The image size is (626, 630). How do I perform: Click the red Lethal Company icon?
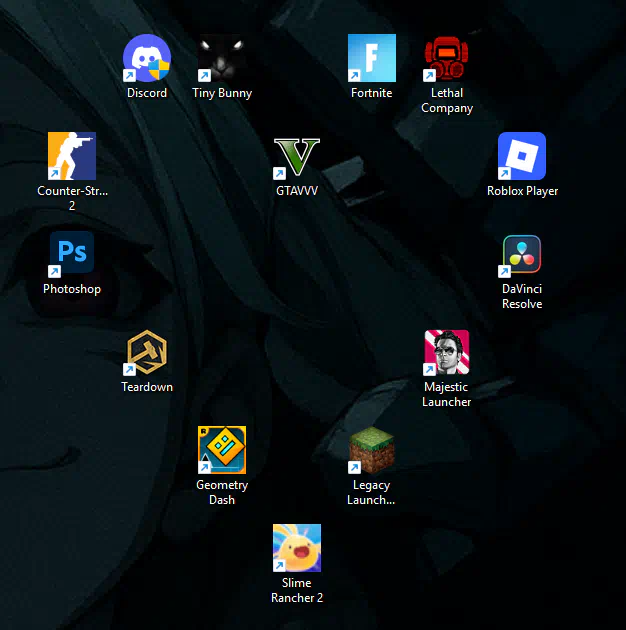pyautogui.click(x=446, y=58)
